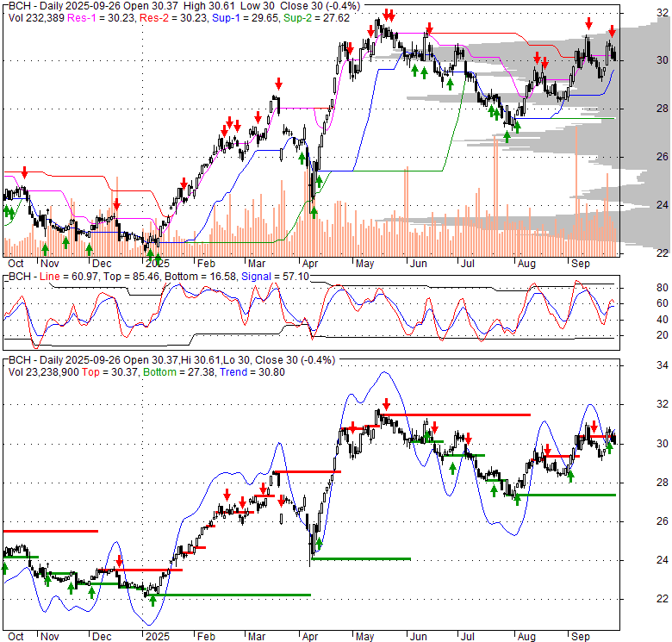Click the 'Mar' month label under the top chart

coord(256,264)
